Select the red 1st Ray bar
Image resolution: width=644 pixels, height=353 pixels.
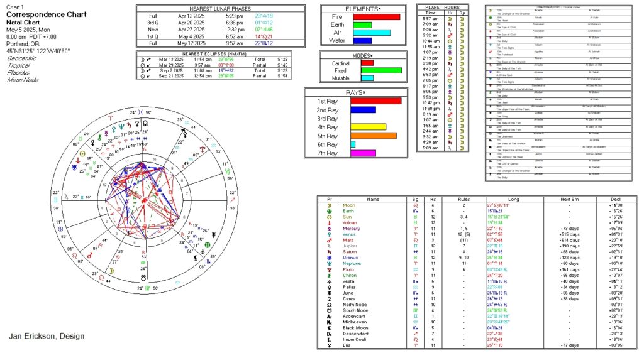point(376,101)
